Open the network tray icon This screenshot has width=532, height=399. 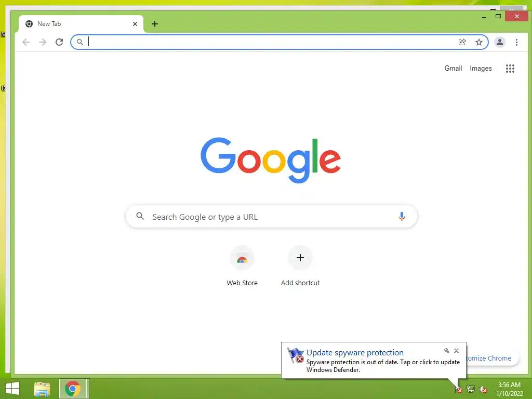[x=471, y=389]
